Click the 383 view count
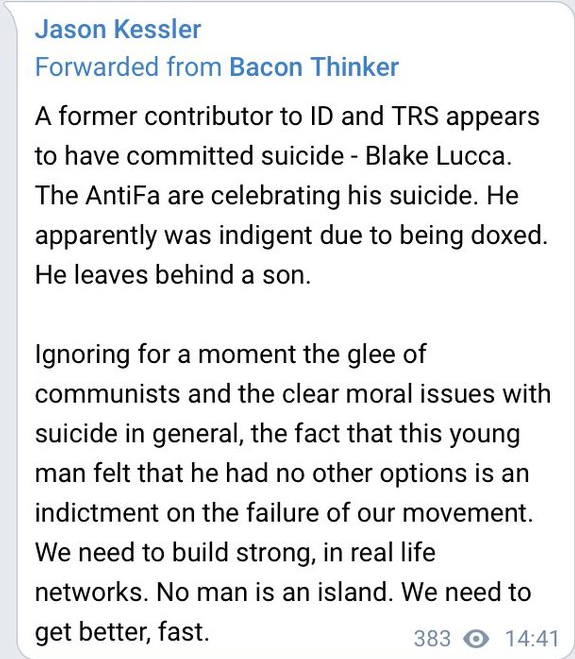Screen dimensions: 575x659 coord(432,639)
